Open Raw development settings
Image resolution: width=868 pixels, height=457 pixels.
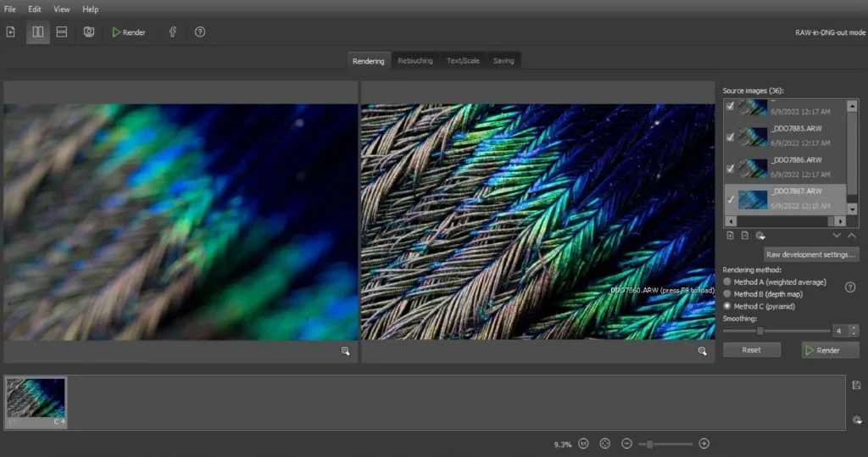(810, 254)
